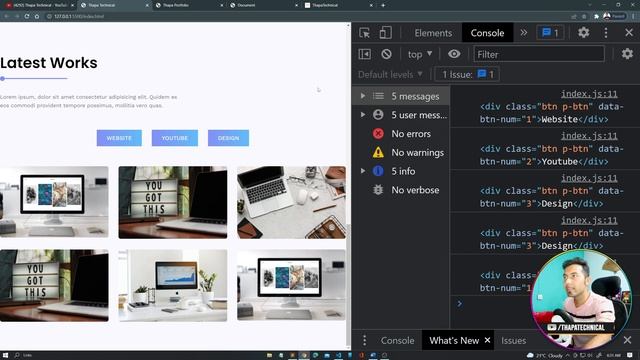Reload the page with browser refresh icon
The image size is (640, 360).
click(x=27, y=16)
